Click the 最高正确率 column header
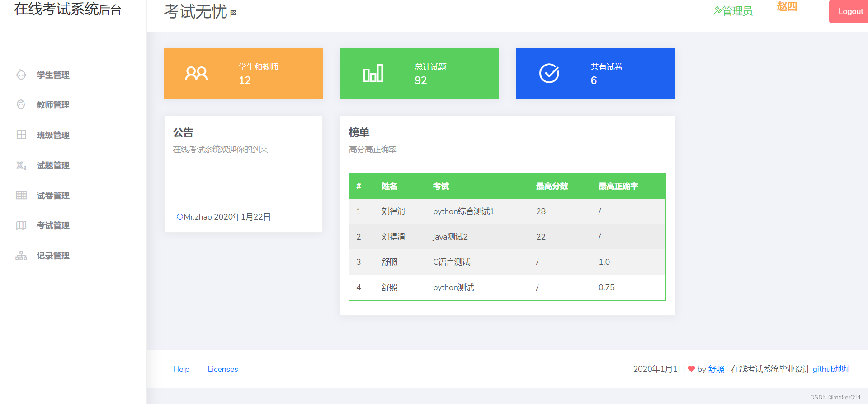Screen dimensions: 868x404 [x=618, y=186]
